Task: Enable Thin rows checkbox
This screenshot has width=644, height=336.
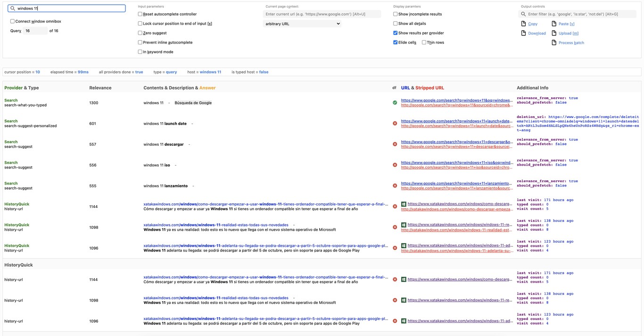Action: coord(424,42)
